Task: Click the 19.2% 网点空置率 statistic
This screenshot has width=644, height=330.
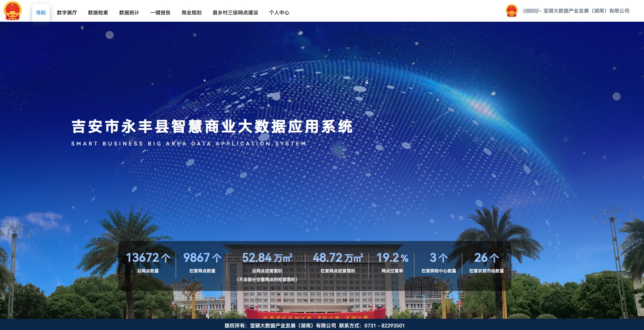Action: [392, 262]
